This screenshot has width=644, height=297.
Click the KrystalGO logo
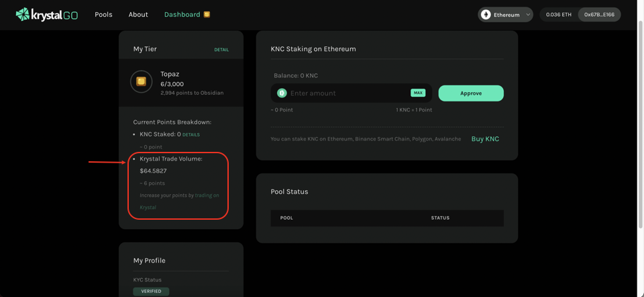coord(47,15)
